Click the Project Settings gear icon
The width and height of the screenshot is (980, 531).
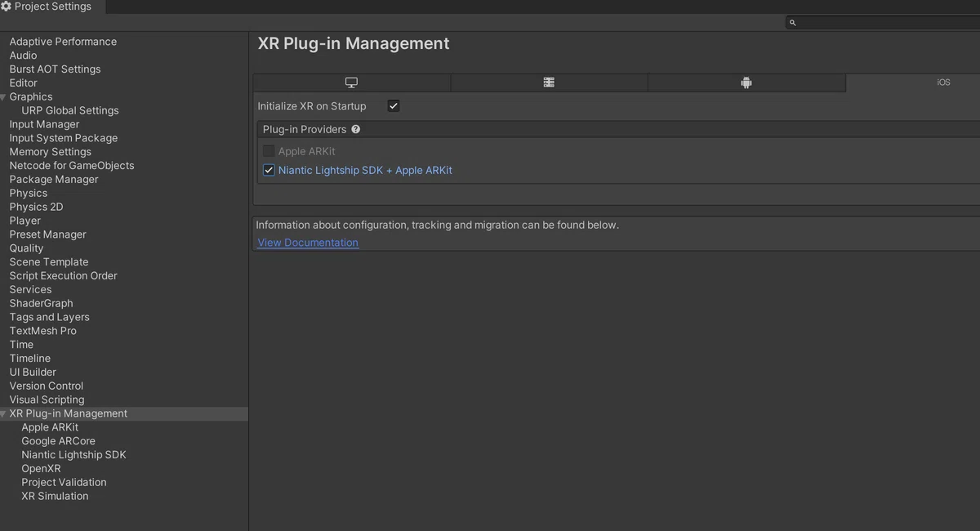pos(6,7)
